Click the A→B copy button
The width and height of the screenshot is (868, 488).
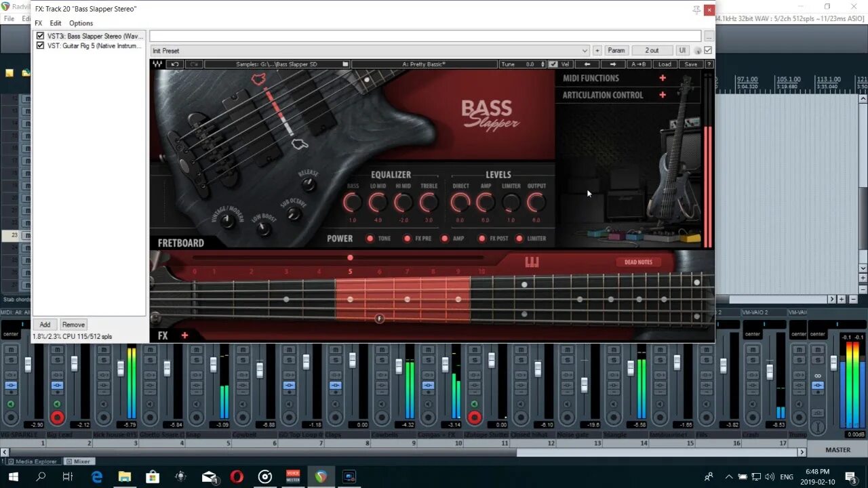[639, 64]
